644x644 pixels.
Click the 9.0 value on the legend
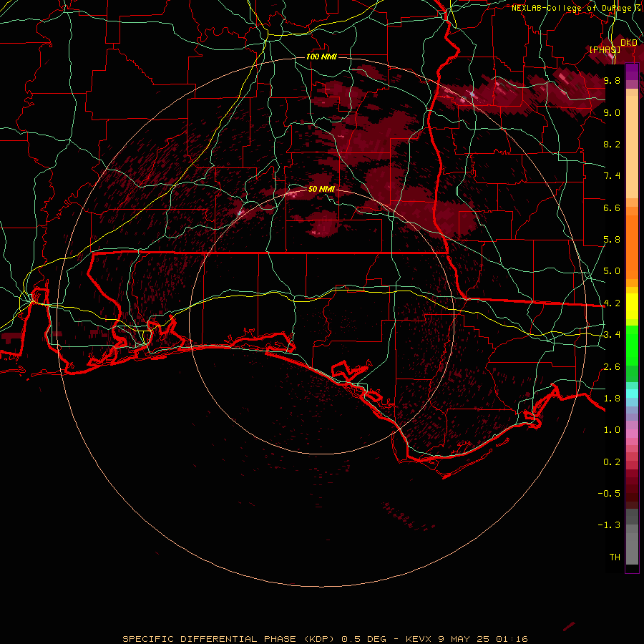click(612, 112)
